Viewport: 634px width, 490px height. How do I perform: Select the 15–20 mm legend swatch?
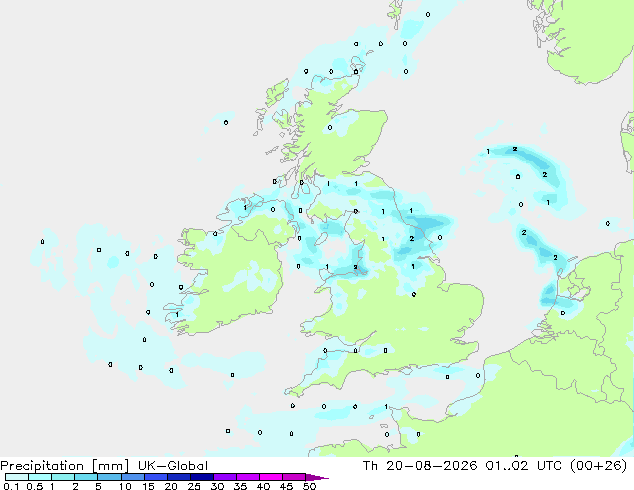point(155,477)
